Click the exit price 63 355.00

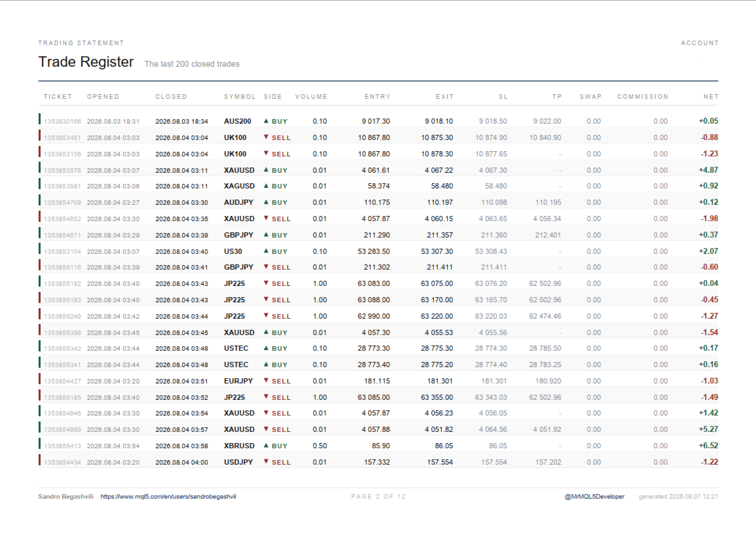pyautogui.click(x=437, y=398)
